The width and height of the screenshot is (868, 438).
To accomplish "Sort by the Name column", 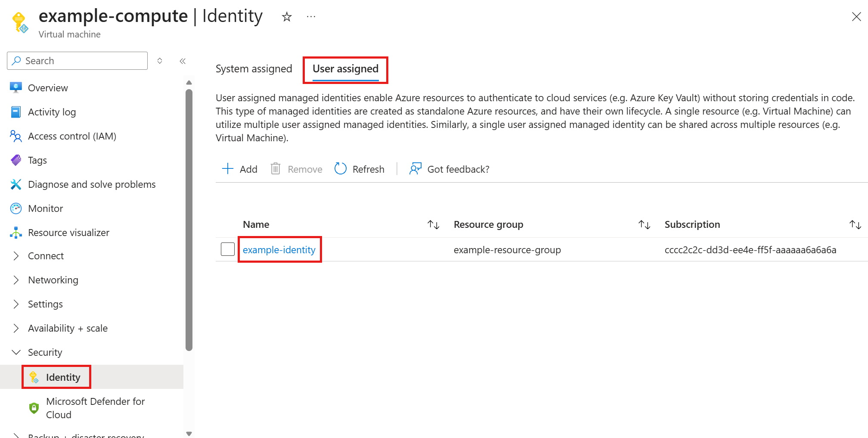I will (x=434, y=224).
